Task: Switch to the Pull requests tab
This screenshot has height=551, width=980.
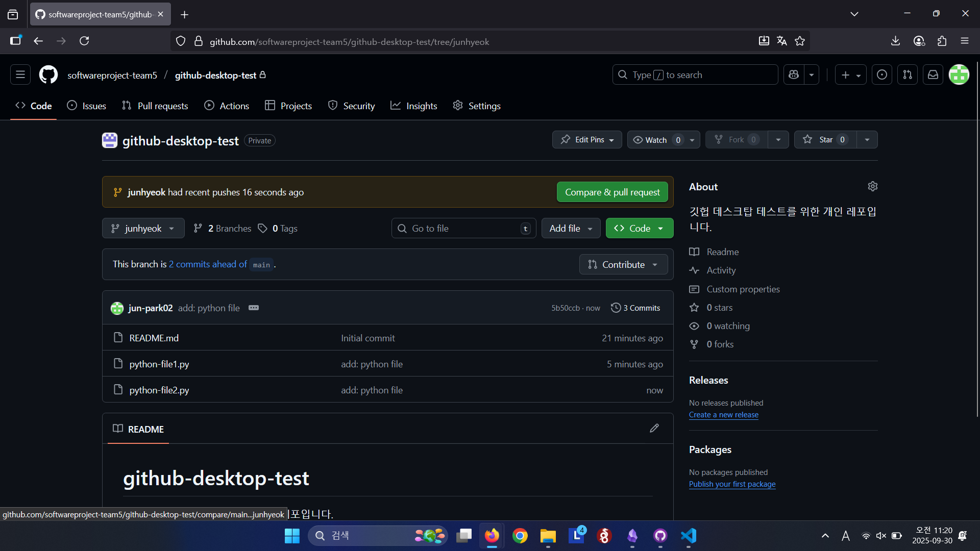Action: point(155,106)
